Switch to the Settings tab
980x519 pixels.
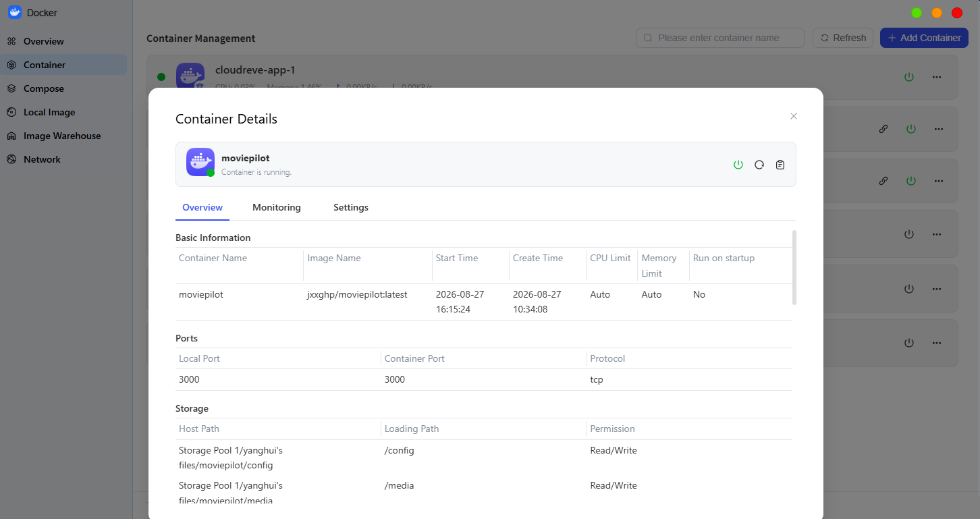coord(351,207)
